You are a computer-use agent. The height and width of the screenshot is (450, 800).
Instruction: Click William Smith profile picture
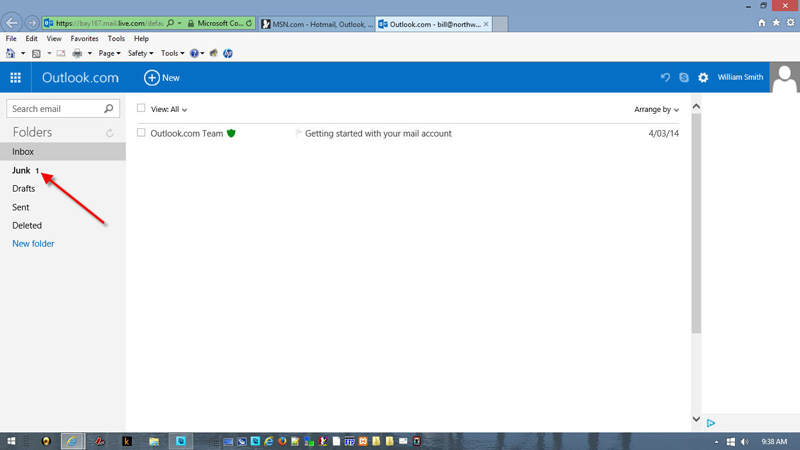tap(785, 78)
